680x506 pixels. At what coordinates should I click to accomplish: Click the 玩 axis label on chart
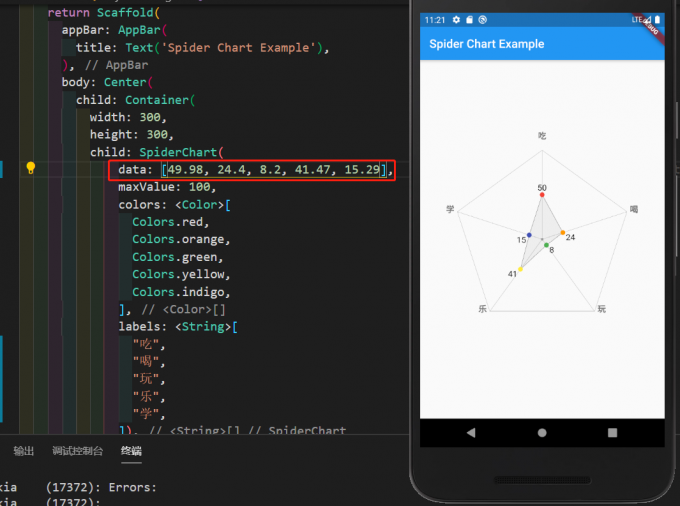602,309
